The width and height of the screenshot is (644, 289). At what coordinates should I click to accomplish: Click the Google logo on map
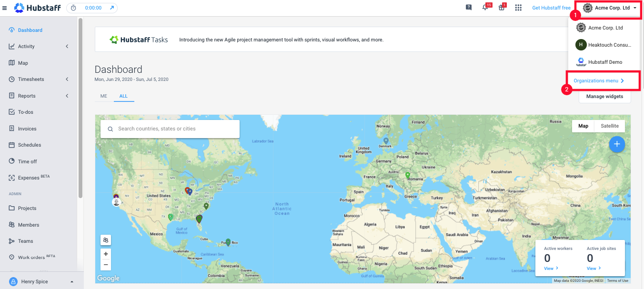pyautogui.click(x=109, y=278)
